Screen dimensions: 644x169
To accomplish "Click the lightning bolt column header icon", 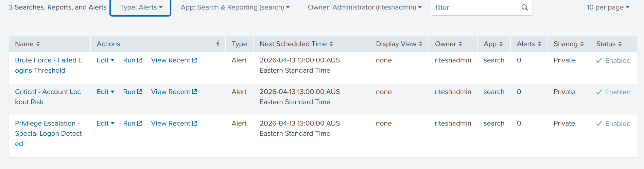I will click(218, 44).
